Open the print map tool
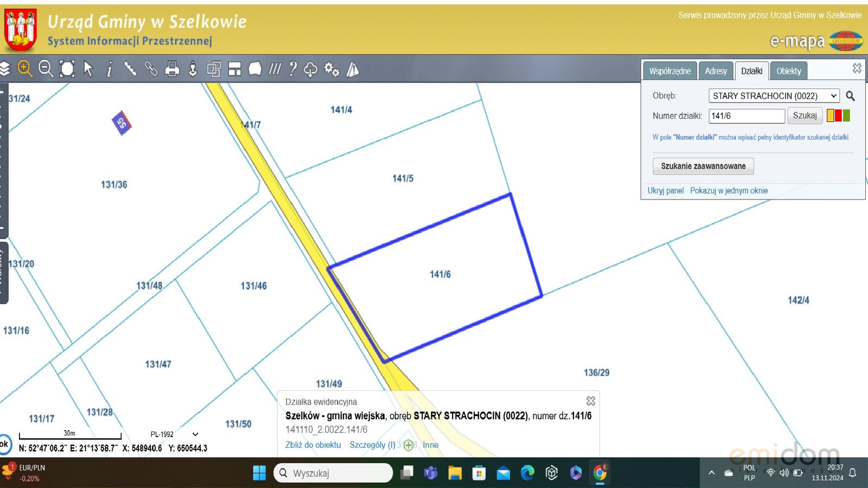The height and width of the screenshot is (488, 868). pos(172,69)
